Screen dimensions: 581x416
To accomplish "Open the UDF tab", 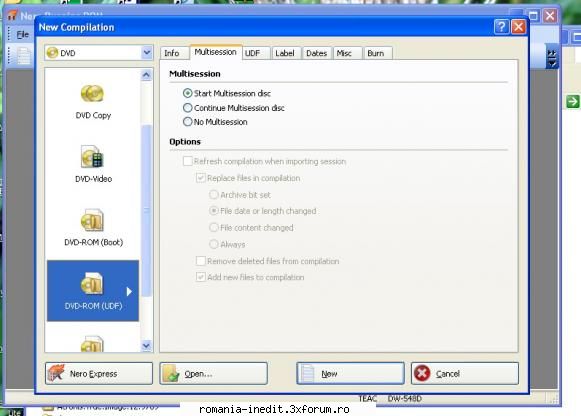I will pos(256,53).
